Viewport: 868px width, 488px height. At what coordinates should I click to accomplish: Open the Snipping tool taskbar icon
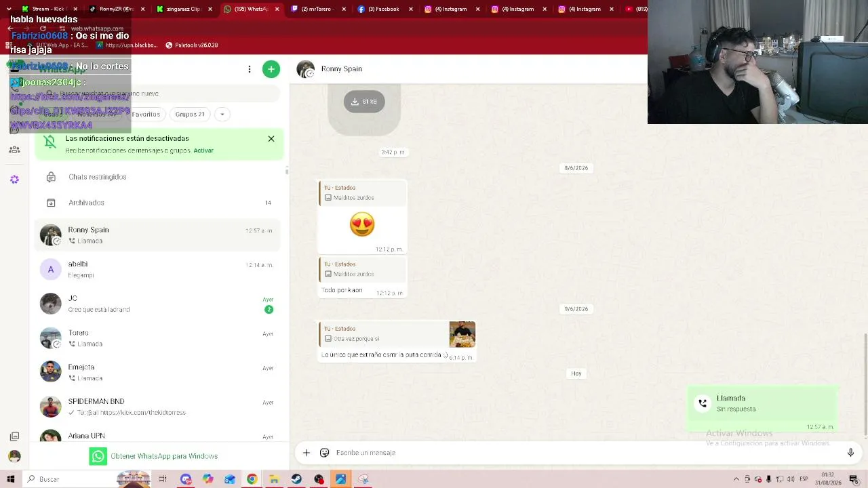[x=363, y=479]
